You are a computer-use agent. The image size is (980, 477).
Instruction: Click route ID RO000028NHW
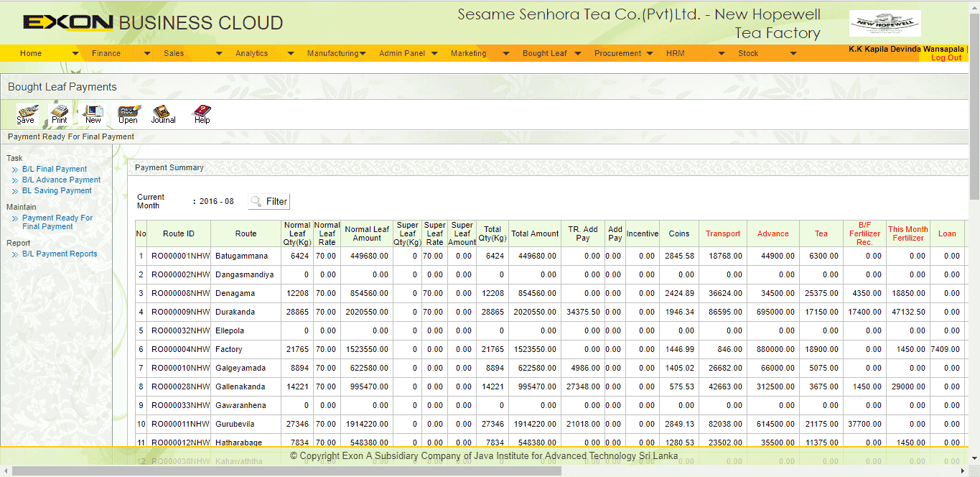coord(180,387)
